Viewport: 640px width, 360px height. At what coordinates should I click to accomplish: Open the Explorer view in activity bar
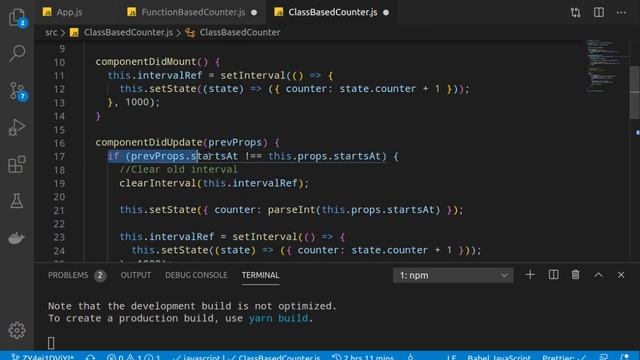pyautogui.click(x=17, y=17)
